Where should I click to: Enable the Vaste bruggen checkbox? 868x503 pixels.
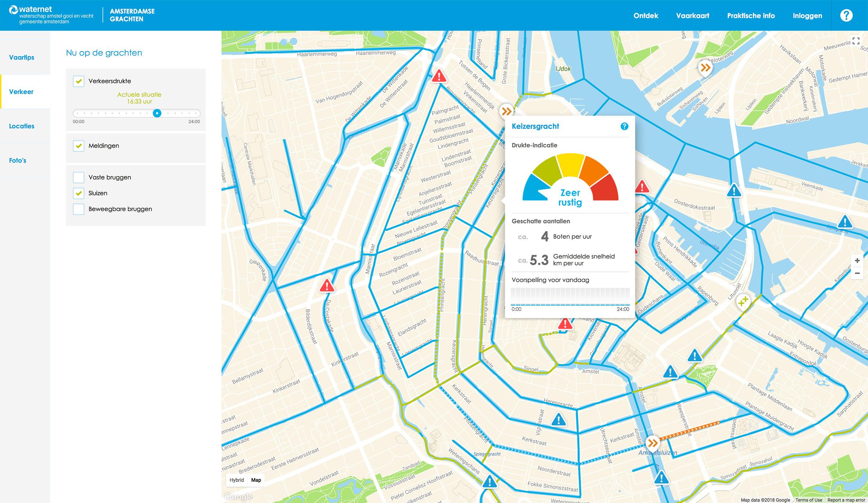click(78, 177)
